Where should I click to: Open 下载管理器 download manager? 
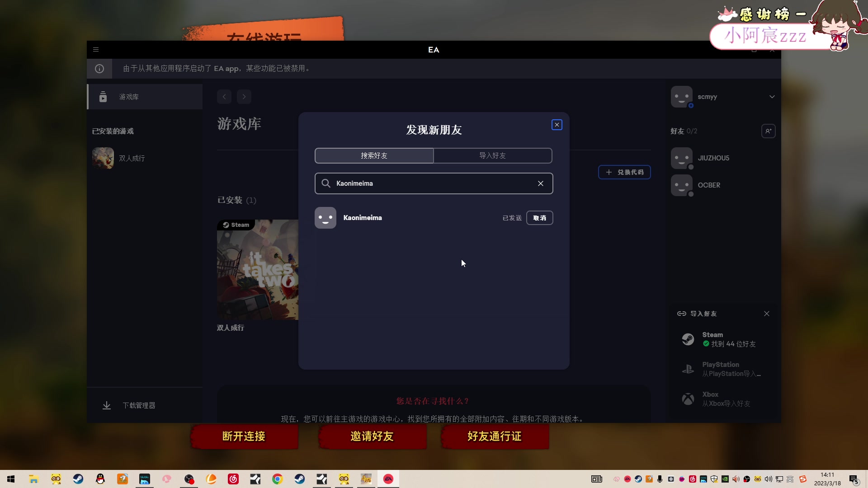coord(145,405)
